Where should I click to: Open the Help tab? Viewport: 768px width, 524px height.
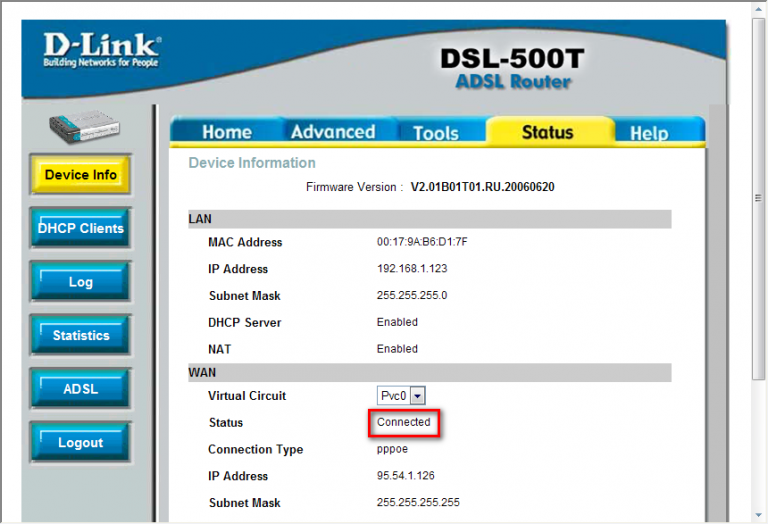(x=649, y=133)
